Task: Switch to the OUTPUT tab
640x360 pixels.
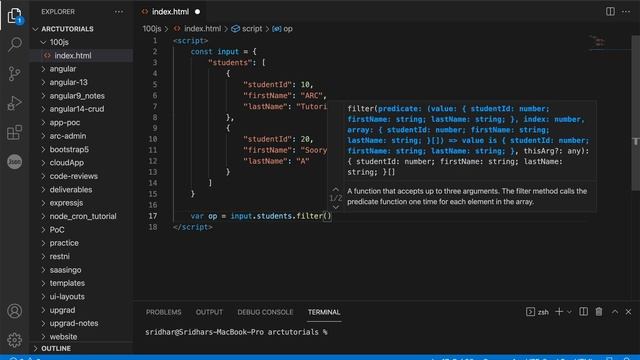Action: point(209,312)
